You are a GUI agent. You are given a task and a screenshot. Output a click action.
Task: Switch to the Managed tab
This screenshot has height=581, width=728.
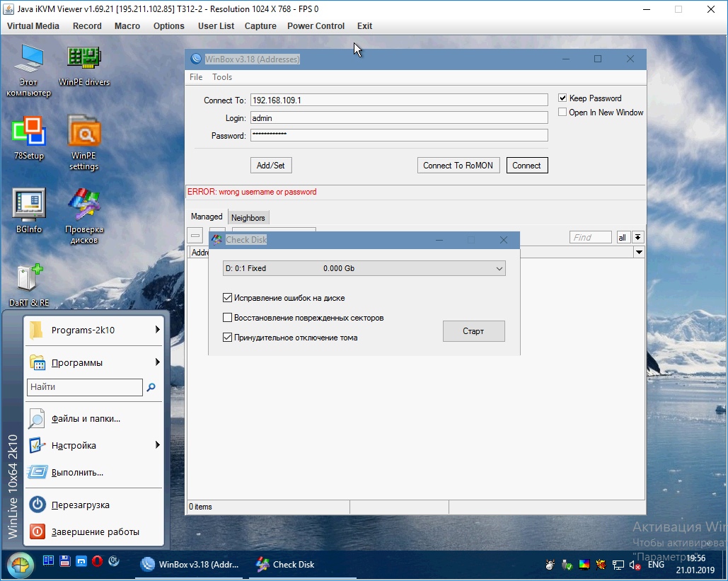(x=207, y=217)
